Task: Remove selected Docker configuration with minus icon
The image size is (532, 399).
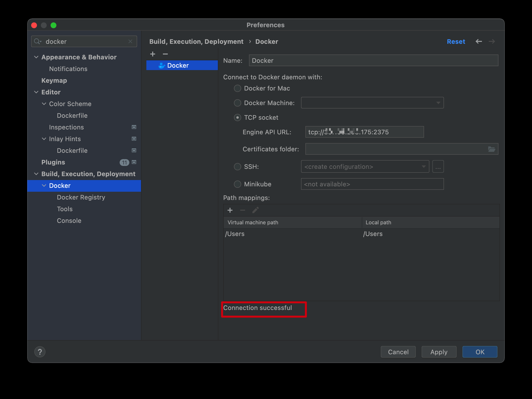Action: click(165, 54)
